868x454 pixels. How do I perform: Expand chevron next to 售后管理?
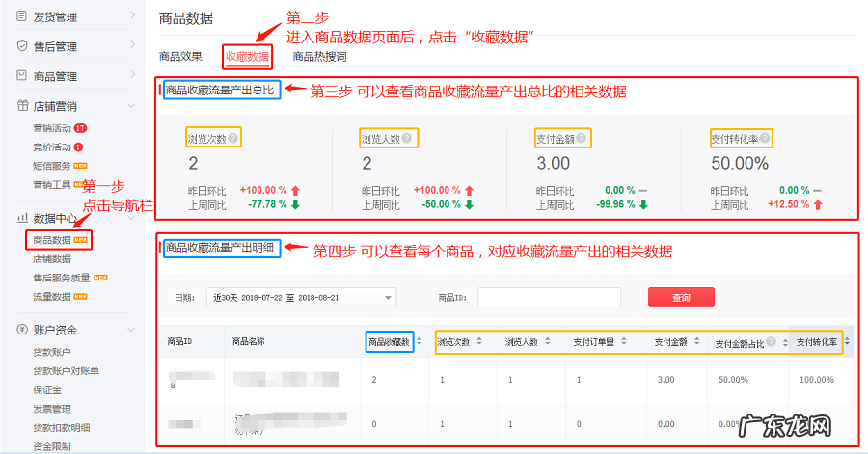tap(132, 44)
